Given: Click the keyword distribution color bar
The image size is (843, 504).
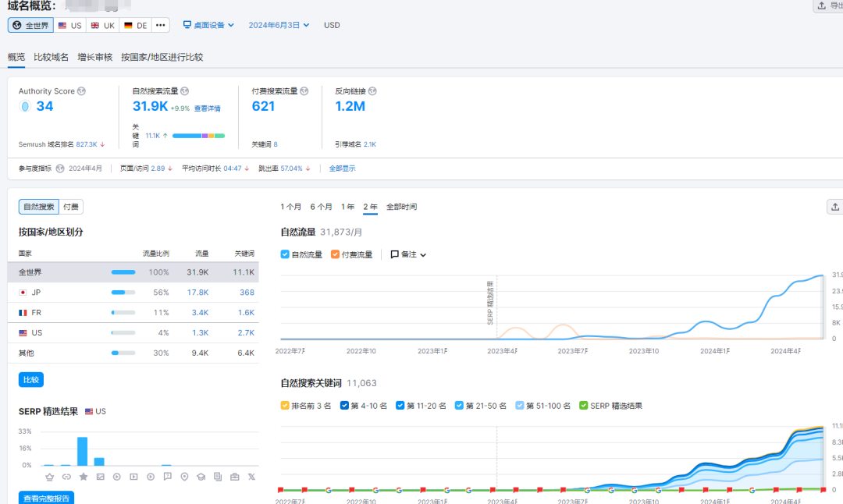Looking at the screenshot, I should (198, 136).
